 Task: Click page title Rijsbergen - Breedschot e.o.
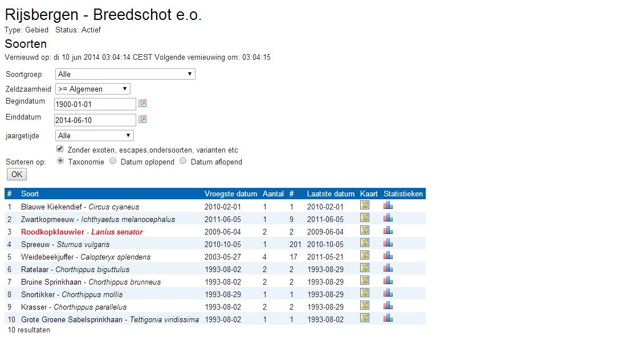[103, 15]
